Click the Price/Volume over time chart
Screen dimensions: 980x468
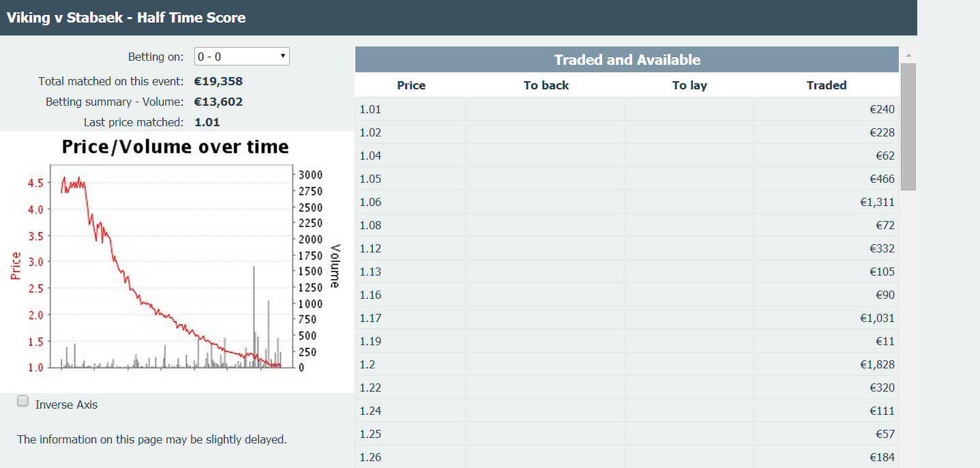pos(176,262)
